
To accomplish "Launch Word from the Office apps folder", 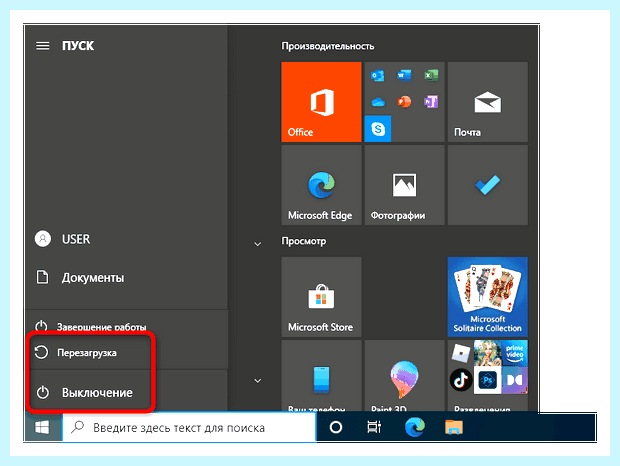I will coord(404,75).
